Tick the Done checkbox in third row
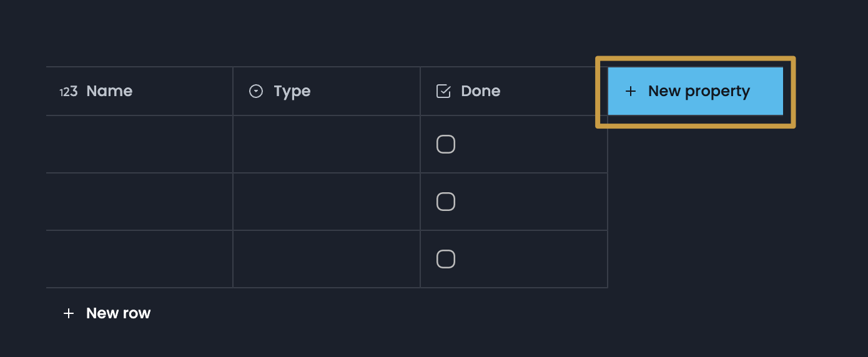The image size is (868, 357). [x=445, y=259]
